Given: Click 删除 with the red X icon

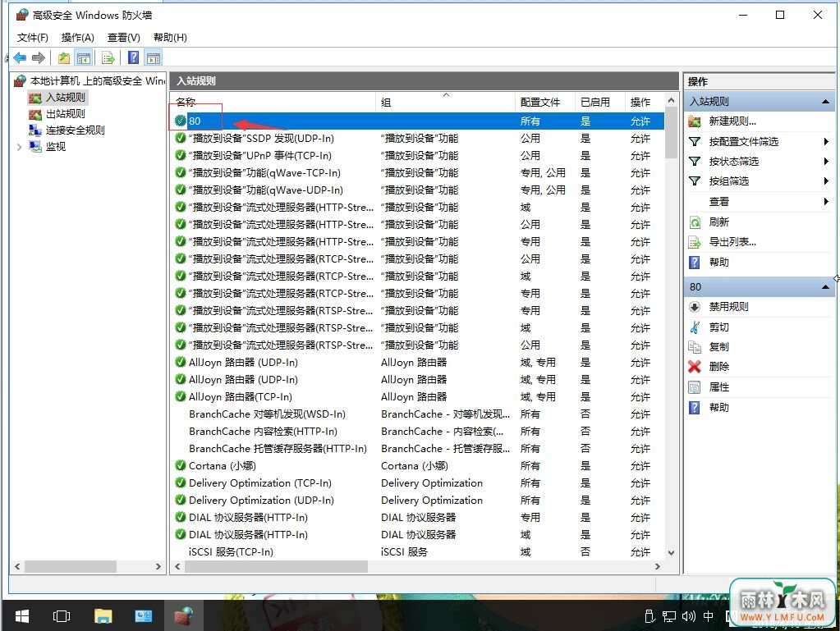Looking at the screenshot, I should click(x=719, y=367).
